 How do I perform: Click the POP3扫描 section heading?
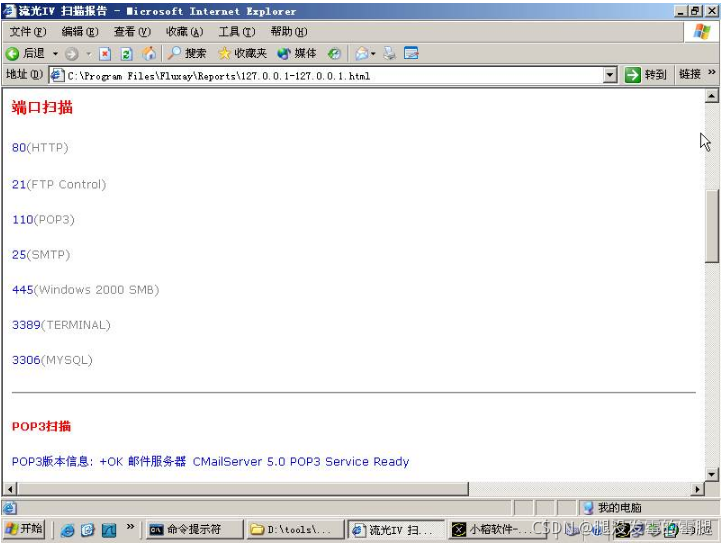click(x=41, y=427)
